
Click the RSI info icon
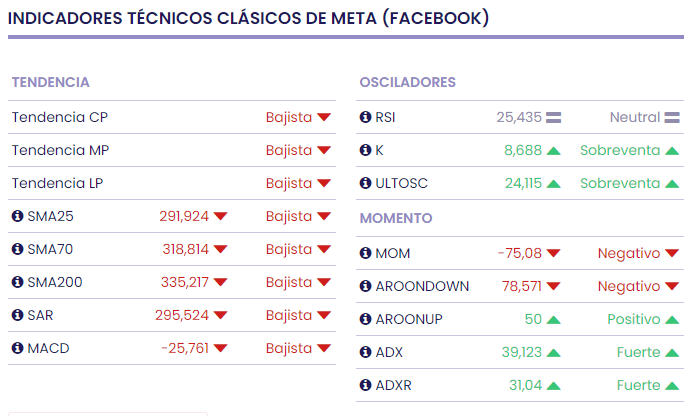tap(365, 117)
